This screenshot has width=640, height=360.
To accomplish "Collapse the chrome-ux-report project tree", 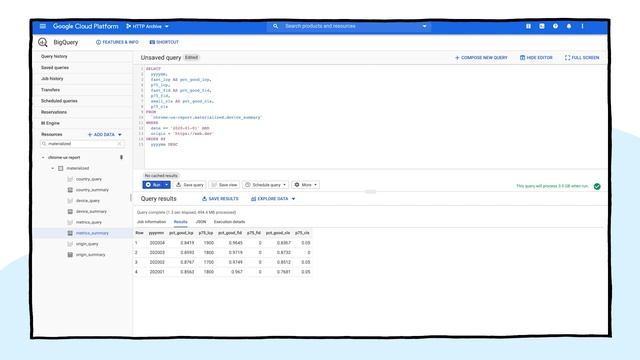I will pyautogui.click(x=43, y=157).
